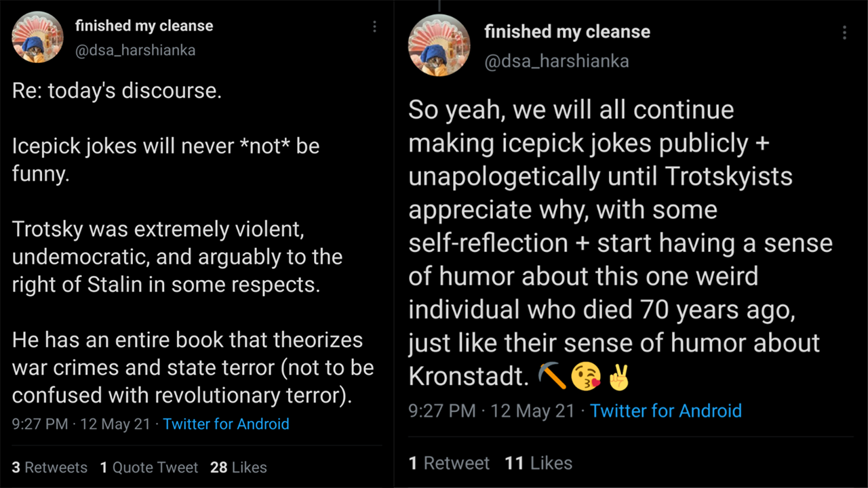This screenshot has width=868, height=488.
Task: Click the victory hand emoji
Action: (618, 377)
